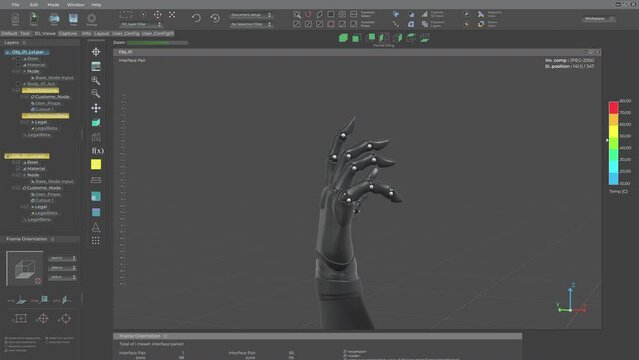Toggle the Body_01 layer checkbox
Viewport: 639px width, 360px height.
(18, 84)
